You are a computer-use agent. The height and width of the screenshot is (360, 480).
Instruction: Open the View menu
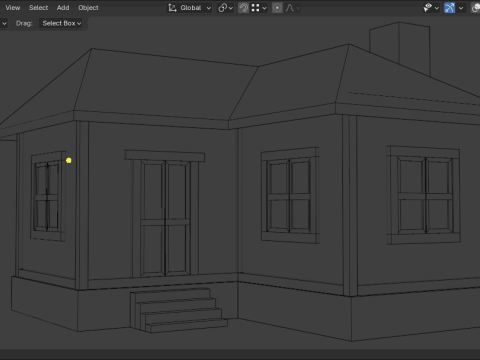point(13,8)
